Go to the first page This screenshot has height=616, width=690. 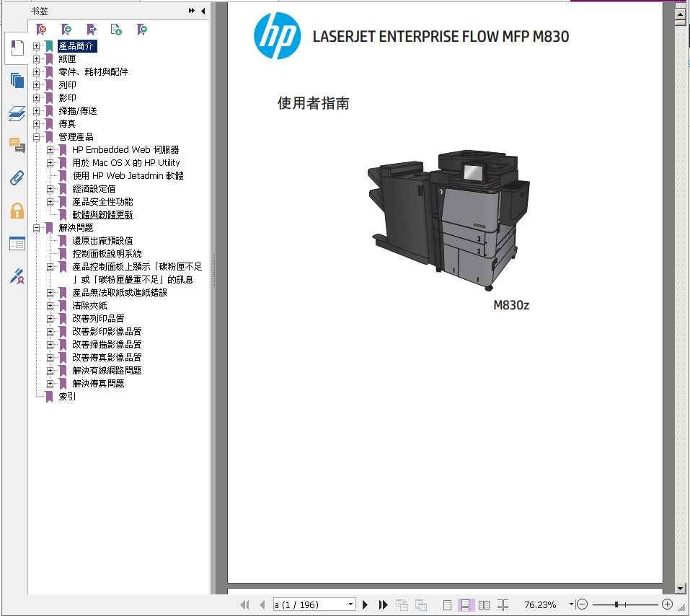click(244, 604)
